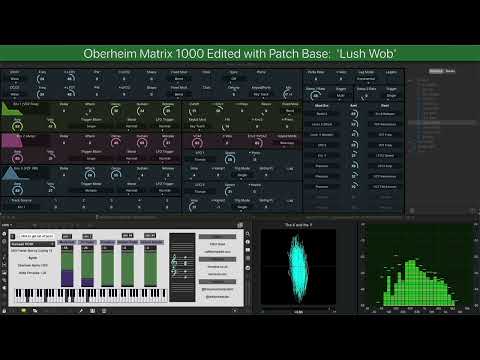Click the DCO1 Freq knob

click(x=42, y=79)
